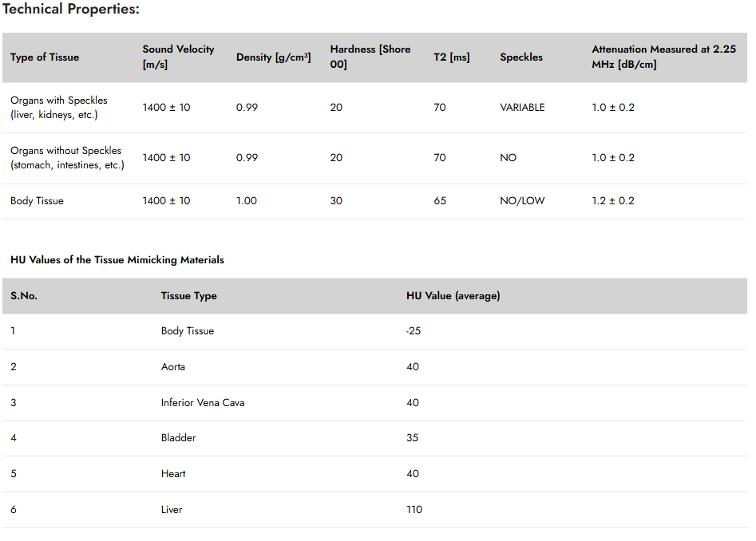Click the NO/LOW speckles value

pyautogui.click(x=522, y=201)
